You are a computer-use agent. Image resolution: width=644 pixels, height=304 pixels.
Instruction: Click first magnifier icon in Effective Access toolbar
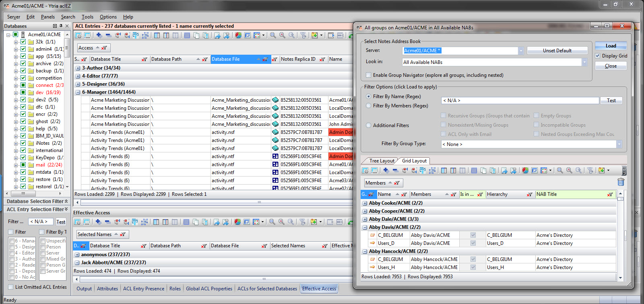pos(272,222)
